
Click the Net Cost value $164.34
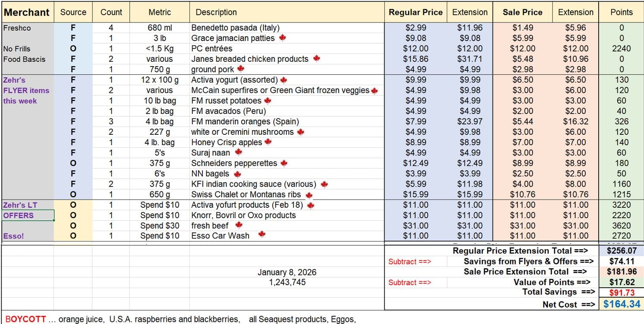click(x=621, y=304)
